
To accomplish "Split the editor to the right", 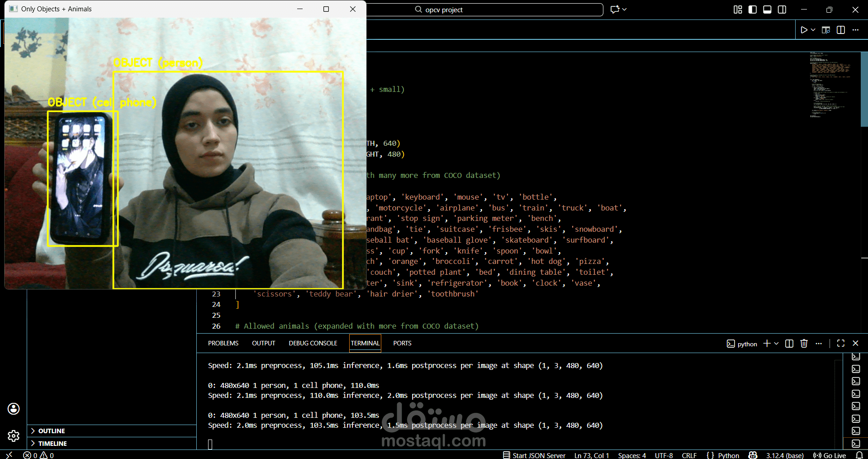I will pos(841,30).
